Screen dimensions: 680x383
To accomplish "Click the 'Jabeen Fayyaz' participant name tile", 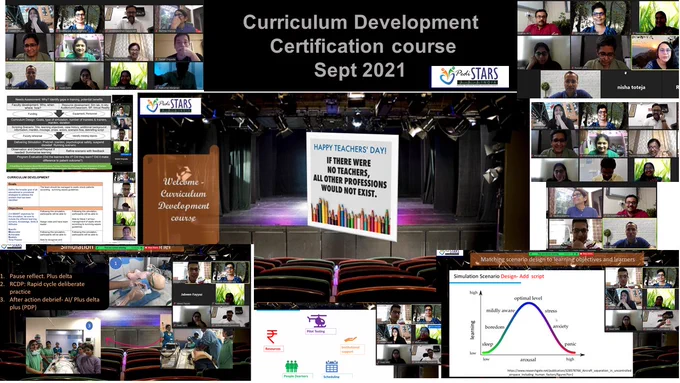I will (193, 294).
